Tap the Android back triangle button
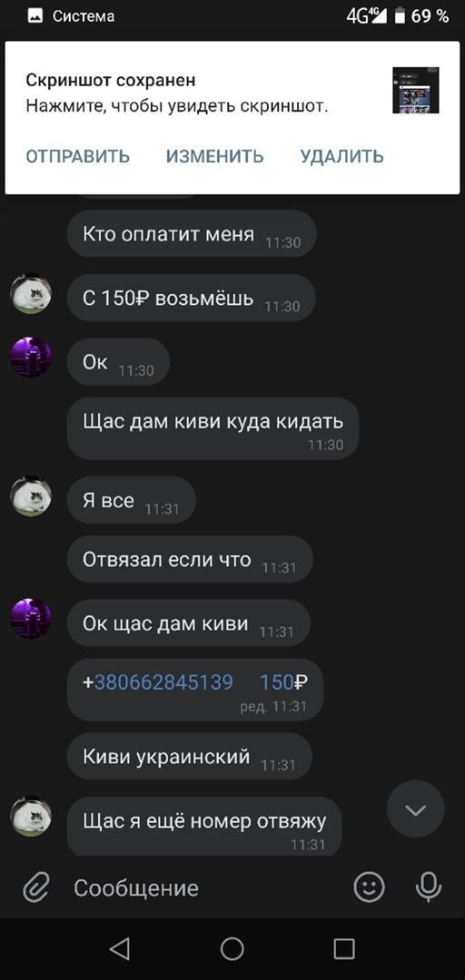The height and width of the screenshot is (980, 465). click(119, 948)
